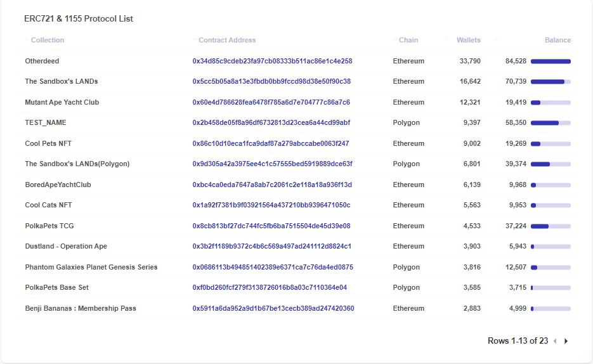Open The Sandbox's LANDs(Polygon) contract address
This screenshot has width=593, height=364.
click(x=272, y=164)
